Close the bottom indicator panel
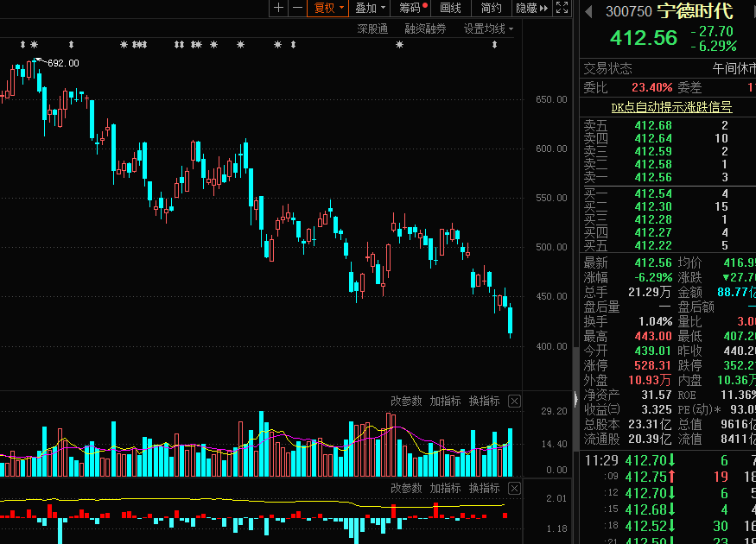Viewport: 756px width, 544px height. [x=514, y=488]
